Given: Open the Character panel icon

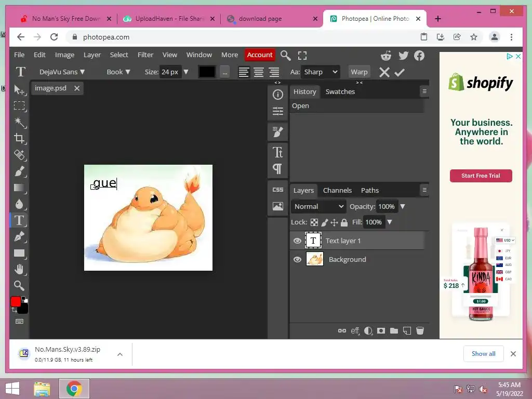Looking at the screenshot, I should 278,152.
